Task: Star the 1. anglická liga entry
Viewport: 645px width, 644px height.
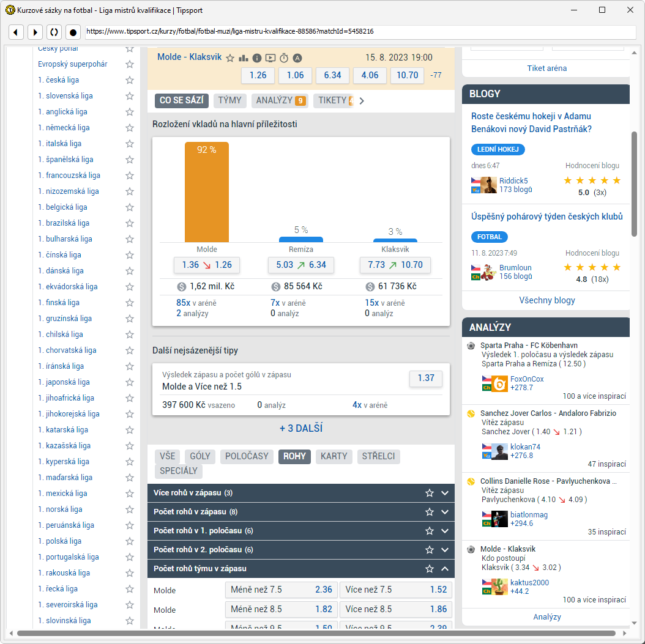Action: 130,112
